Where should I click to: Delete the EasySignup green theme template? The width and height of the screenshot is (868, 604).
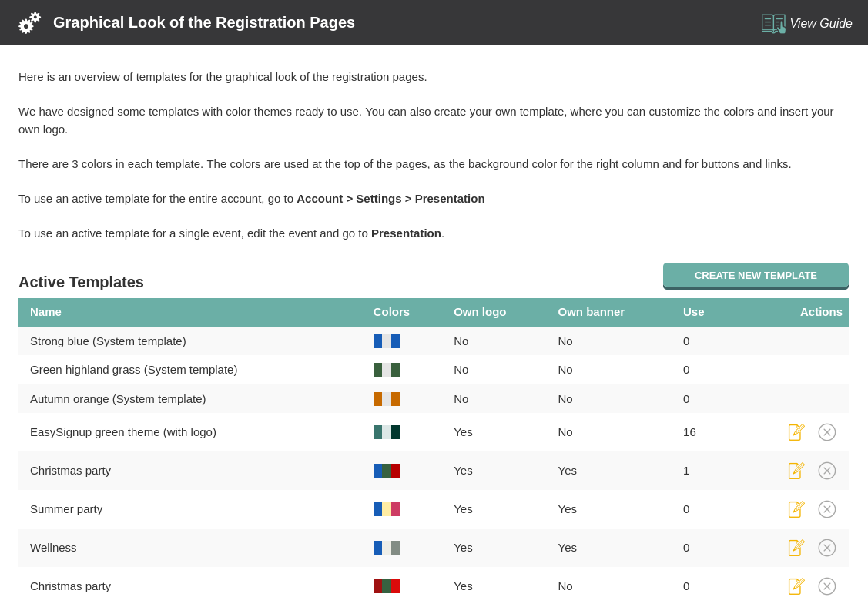(827, 432)
